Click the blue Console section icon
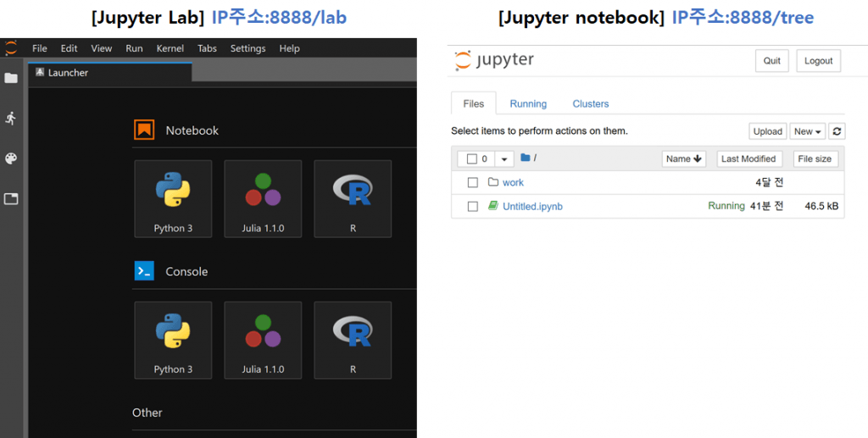This screenshot has height=438, width=868. coord(144,271)
